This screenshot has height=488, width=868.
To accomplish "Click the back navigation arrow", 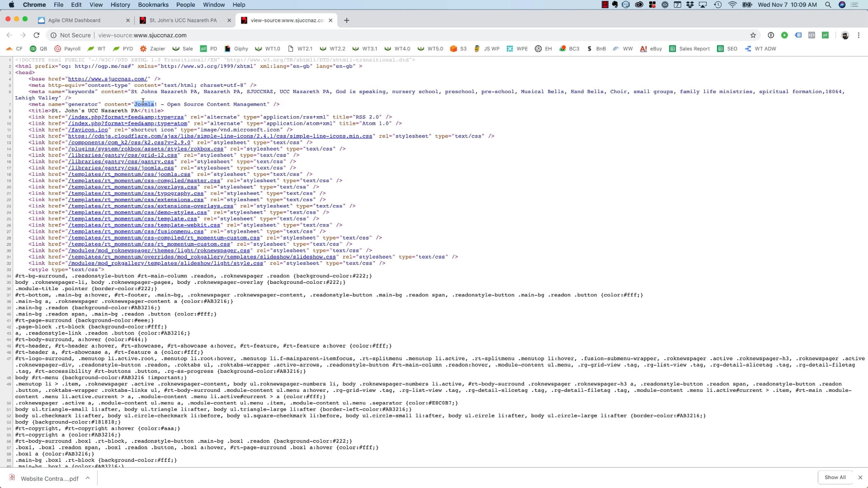I will coord(9,35).
